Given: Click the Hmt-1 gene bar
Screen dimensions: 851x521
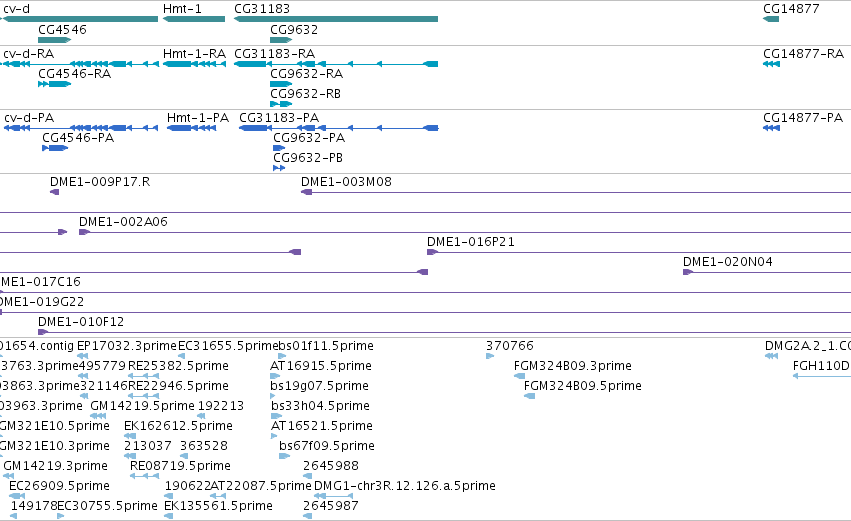Looking at the screenshot, I should point(194,19).
